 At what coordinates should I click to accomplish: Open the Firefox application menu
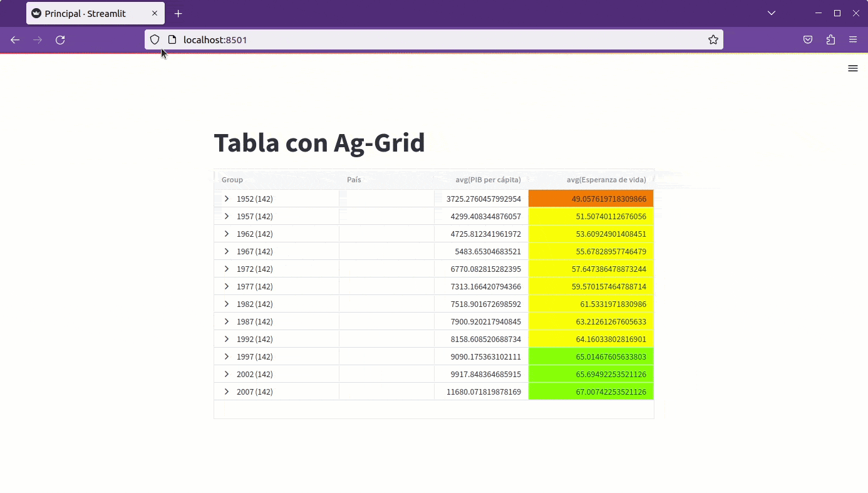pyautogui.click(x=853, y=39)
